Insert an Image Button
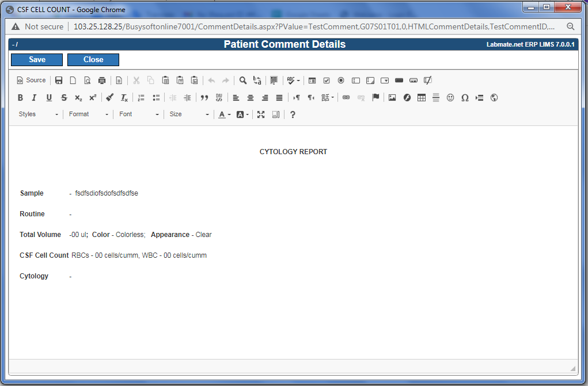 pyautogui.click(x=414, y=80)
